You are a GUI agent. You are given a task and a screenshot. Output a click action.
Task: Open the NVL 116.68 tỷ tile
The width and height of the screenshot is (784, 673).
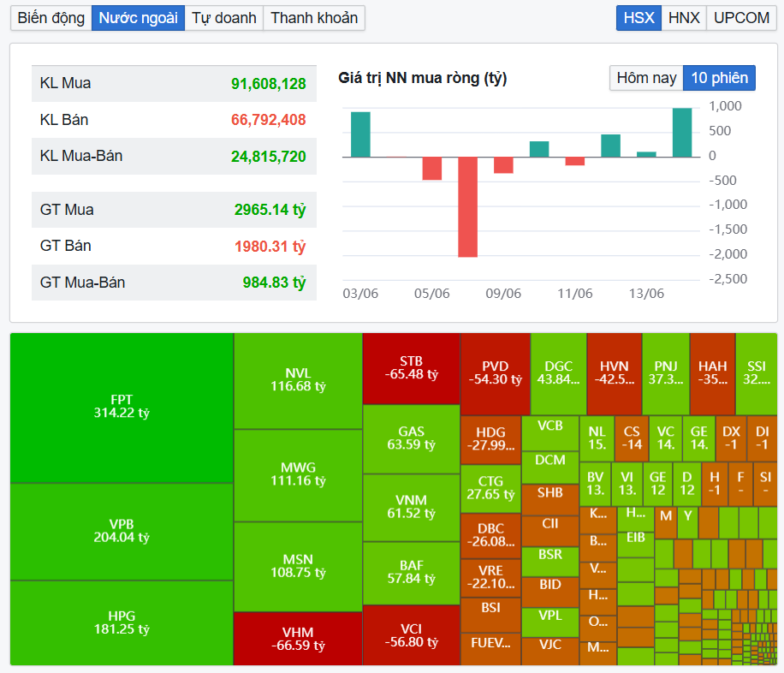[x=298, y=381]
